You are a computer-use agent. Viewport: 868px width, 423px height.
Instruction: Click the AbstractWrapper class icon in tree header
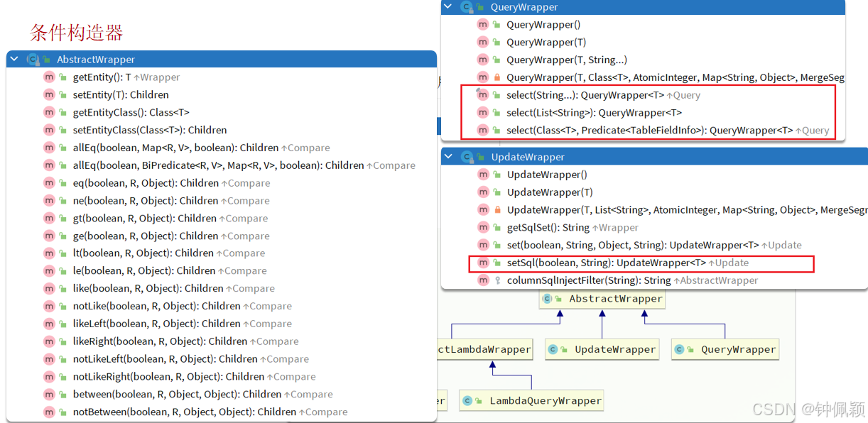coord(33,60)
